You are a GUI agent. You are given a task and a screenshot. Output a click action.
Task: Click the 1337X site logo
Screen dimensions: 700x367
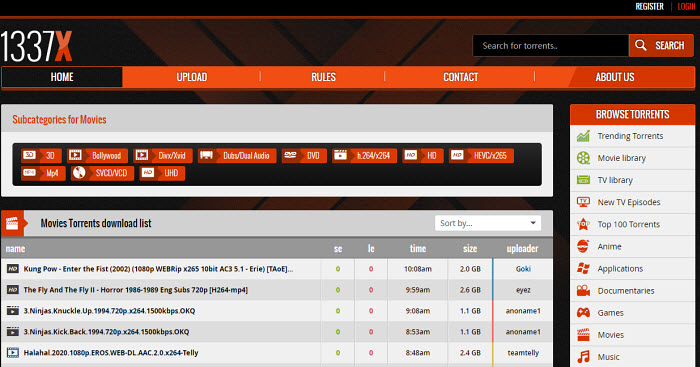click(36, 46)
